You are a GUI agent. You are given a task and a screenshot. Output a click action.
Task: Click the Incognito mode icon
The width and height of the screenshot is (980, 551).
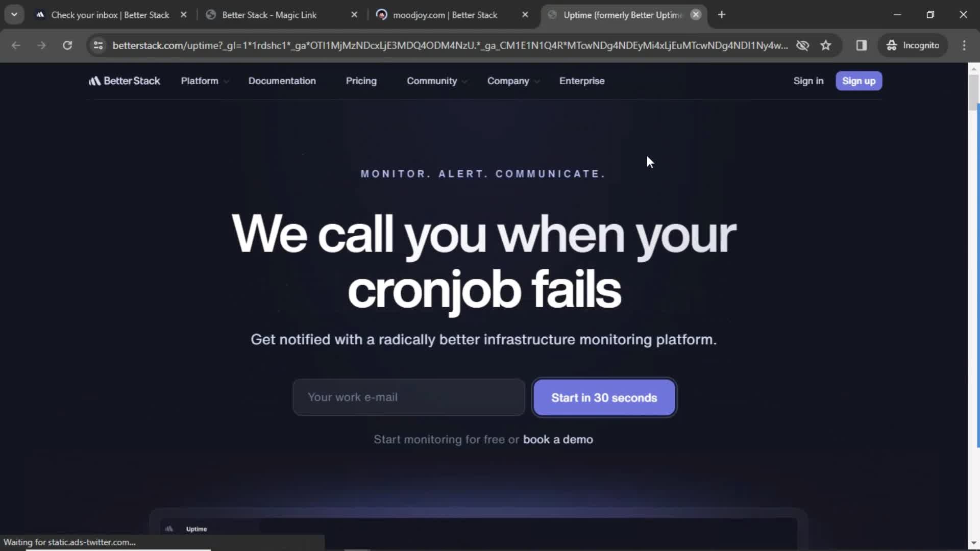[892, 45]
